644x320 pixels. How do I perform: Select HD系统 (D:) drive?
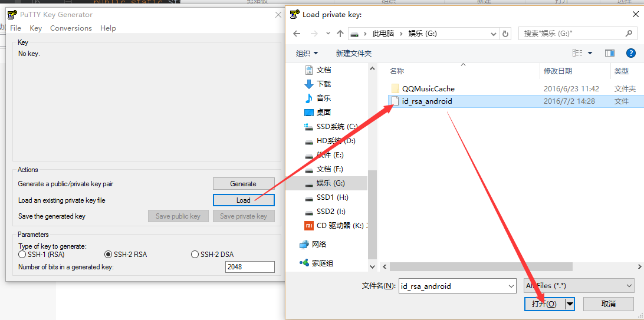330,141
